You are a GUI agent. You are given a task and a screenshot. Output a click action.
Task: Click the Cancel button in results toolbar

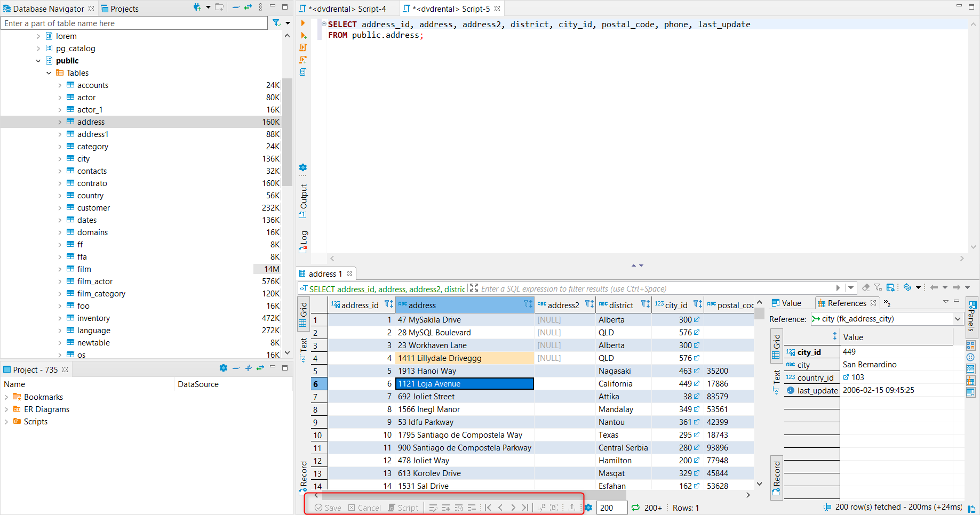click(x=364, y=507)
